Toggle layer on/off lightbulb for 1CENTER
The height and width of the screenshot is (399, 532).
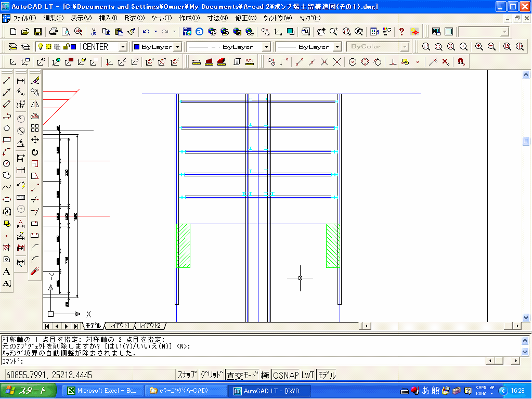tap(41, 46)
